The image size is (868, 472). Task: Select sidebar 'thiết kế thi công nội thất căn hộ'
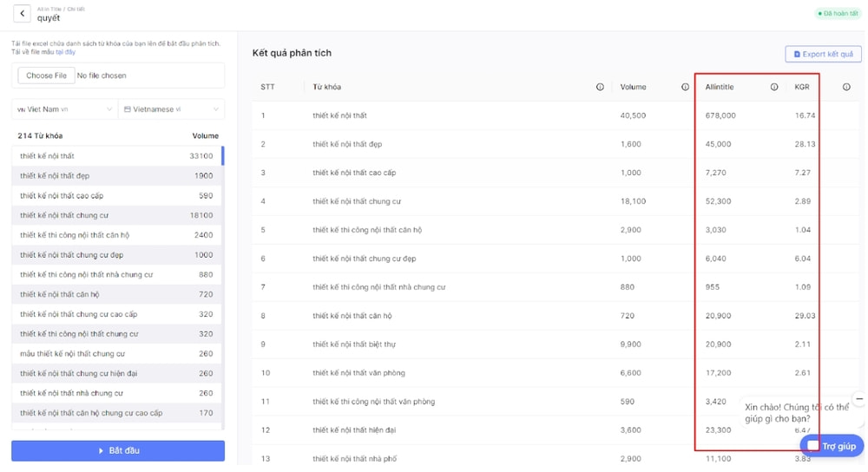pos(116,235)
